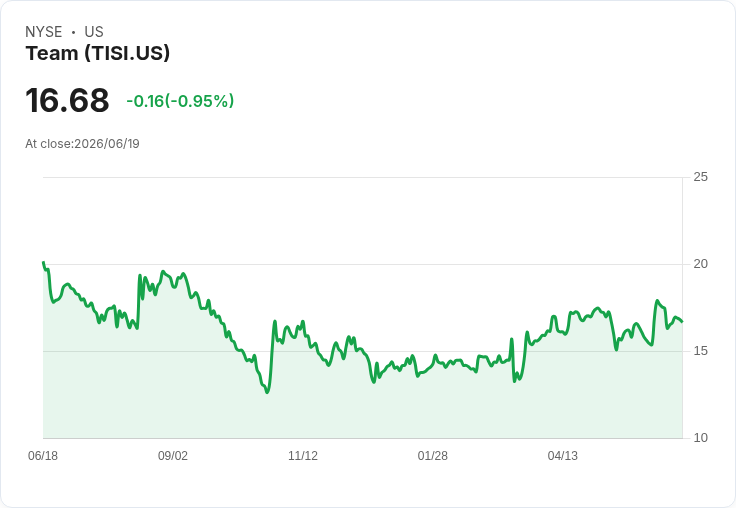Click the late spike peak near the chart's end
Screen dimensions: 736x508
(x=657, y=300)
